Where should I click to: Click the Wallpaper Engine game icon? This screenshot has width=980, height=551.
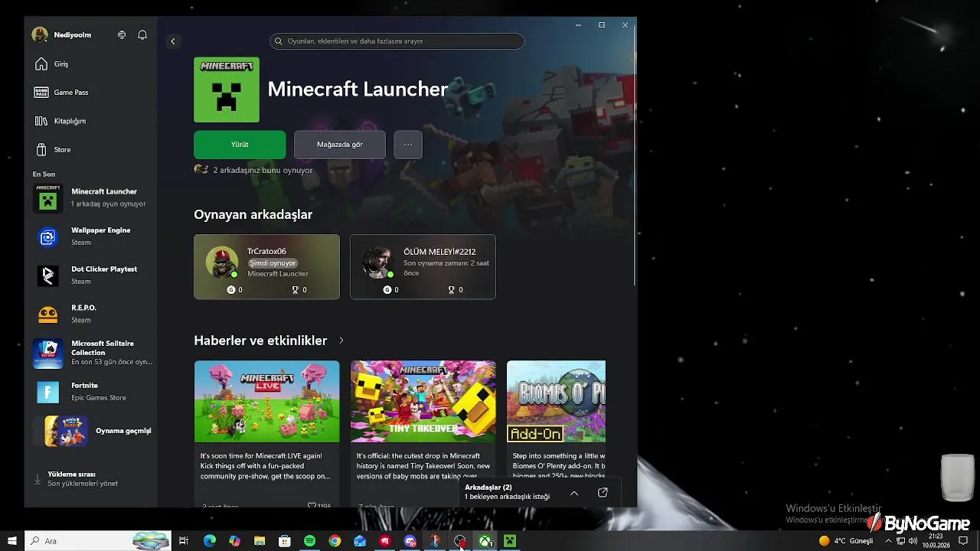(47, 237)
